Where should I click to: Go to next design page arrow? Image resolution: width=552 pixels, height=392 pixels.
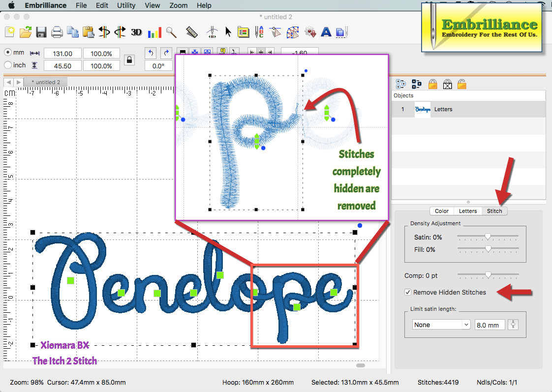[19, 82]
